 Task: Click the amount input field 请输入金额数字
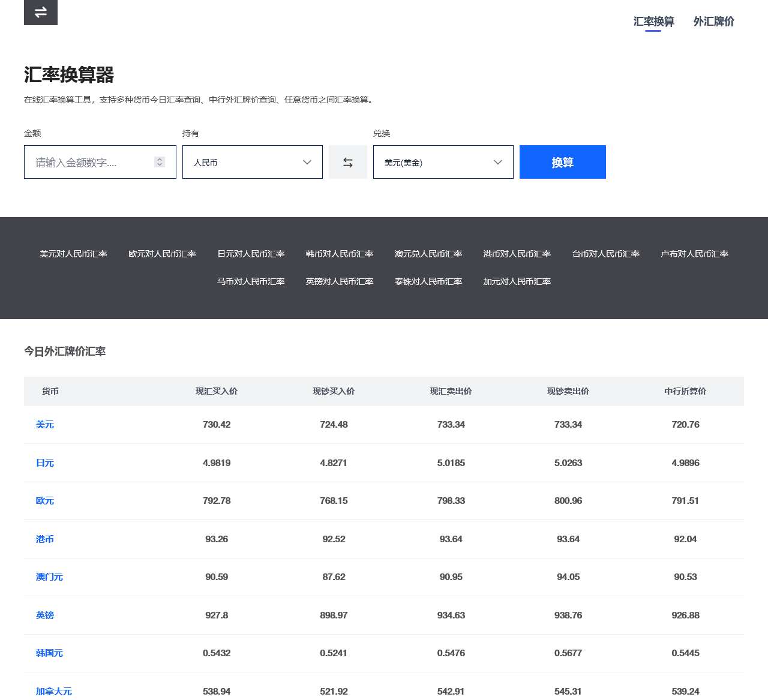coord(90,161)
